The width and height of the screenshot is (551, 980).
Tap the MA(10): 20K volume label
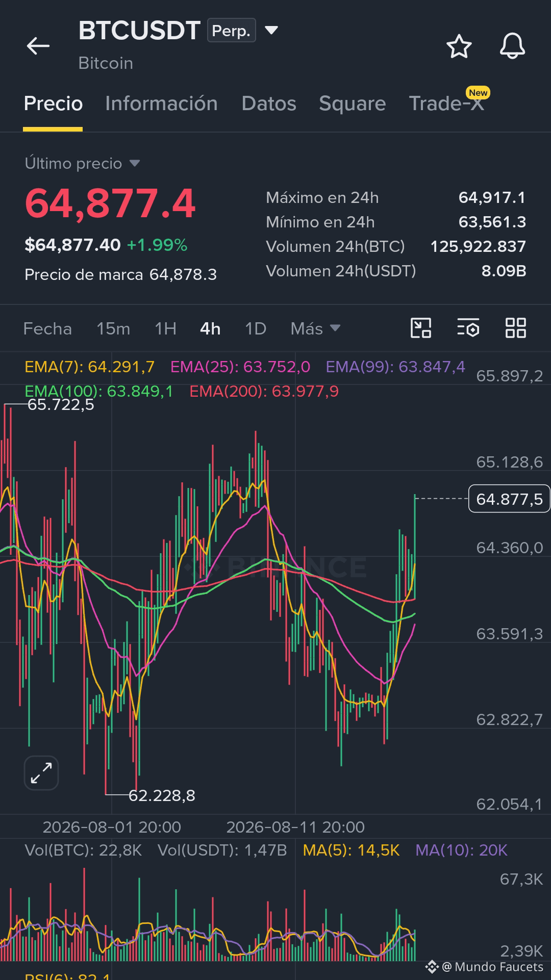coord(461,850)
